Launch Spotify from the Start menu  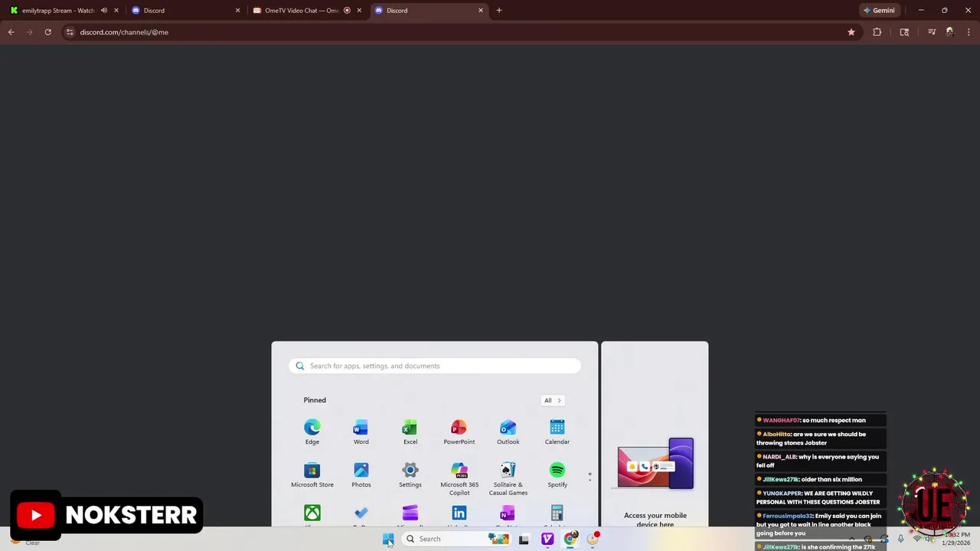coord(557,474)
